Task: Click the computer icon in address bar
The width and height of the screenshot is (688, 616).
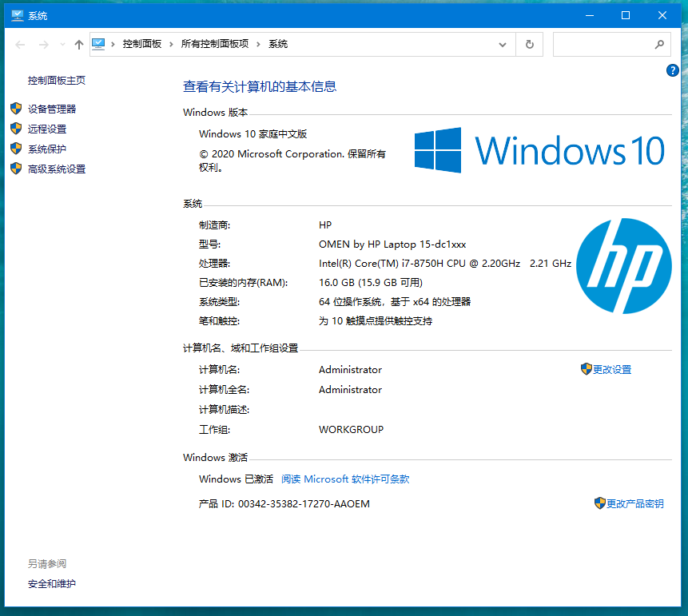Action: 98,45
